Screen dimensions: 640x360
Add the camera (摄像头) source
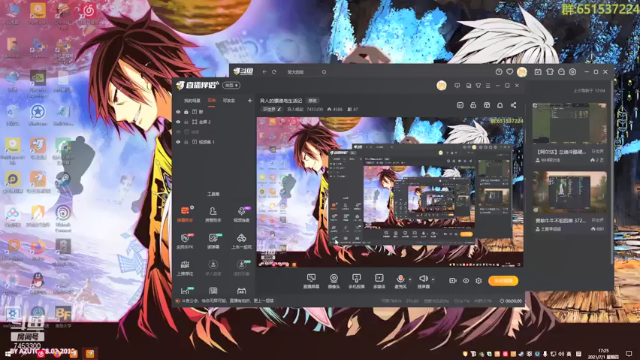333,281
